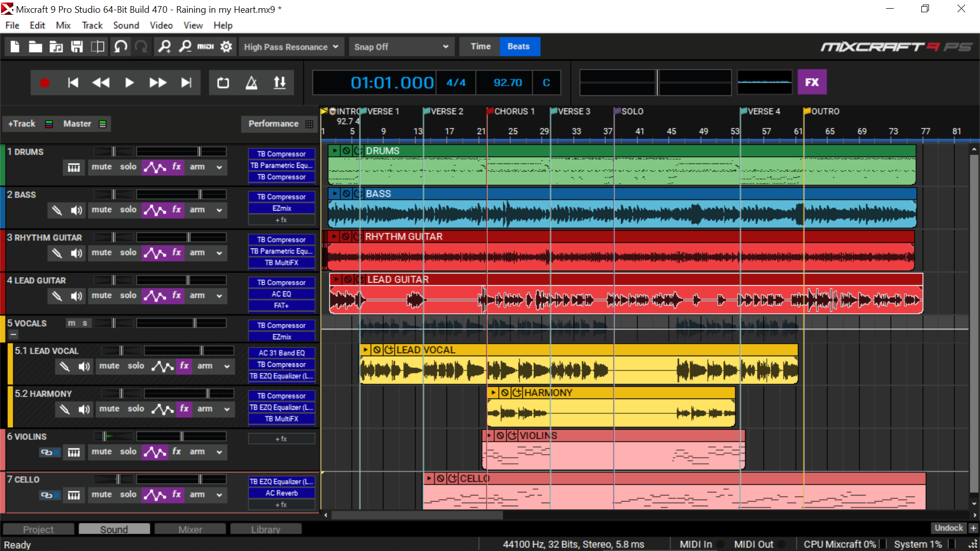Toggle loop playback mode icon
Screen dimensions: 980x551
tap(223, 83)
